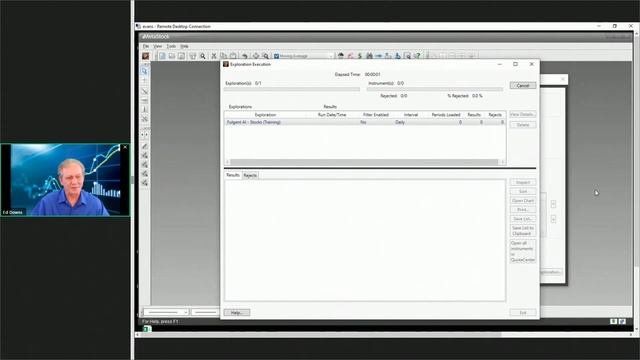The height and width of the screenshot is (360, 640).
Task: Close the background dialog behind Exploration Execution
Action: 562,79
